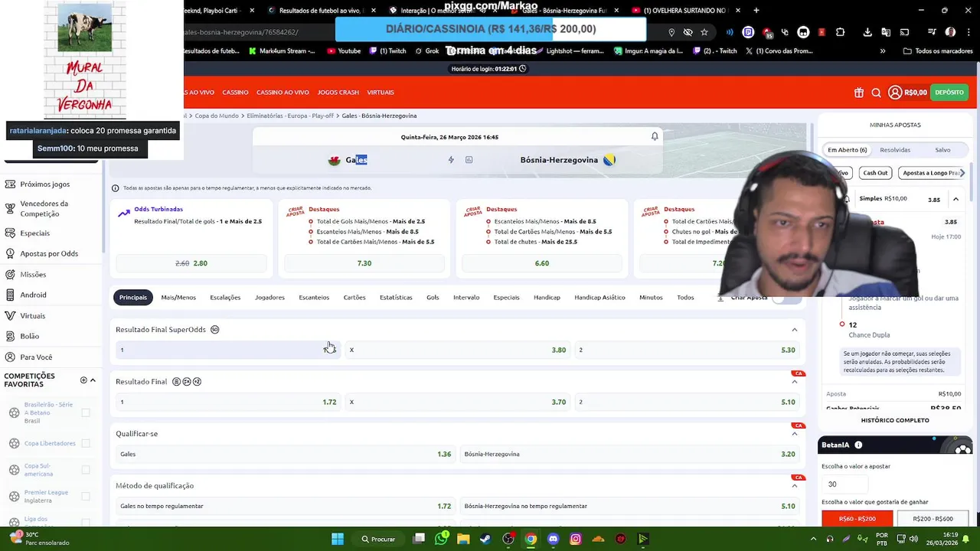The width and height of the screenshot is (980, 551).
Task: Open the Virtuais sidebar icon
Action: click(10, 315)
